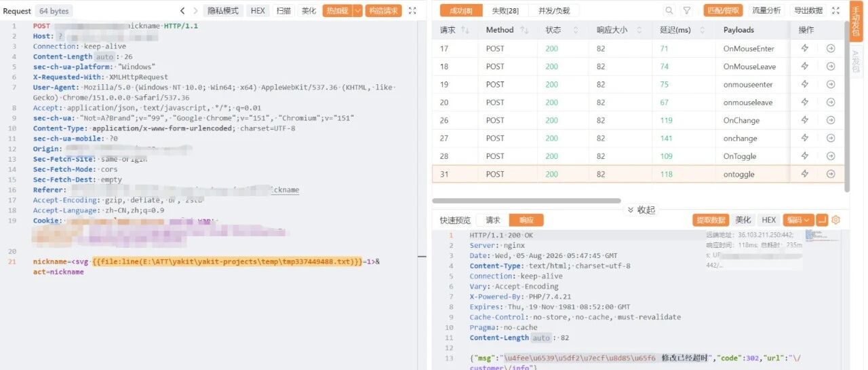Image resolution: width=868 pixels, height=370 pixels.
Task: Open the gear settings icon in quick preview
Action: point(835,220)
